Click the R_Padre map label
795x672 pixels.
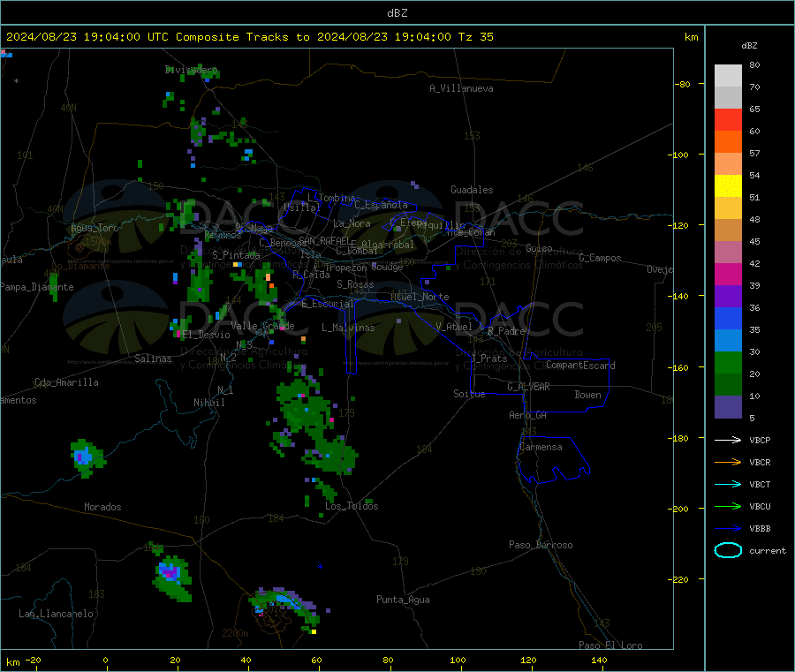(506, 331)
